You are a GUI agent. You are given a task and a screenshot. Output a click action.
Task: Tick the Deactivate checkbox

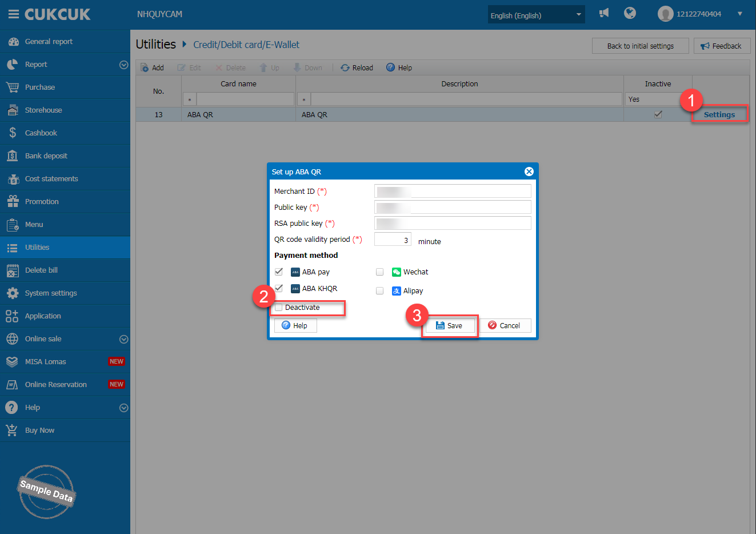pyautogui.click(x=279, y=308)
